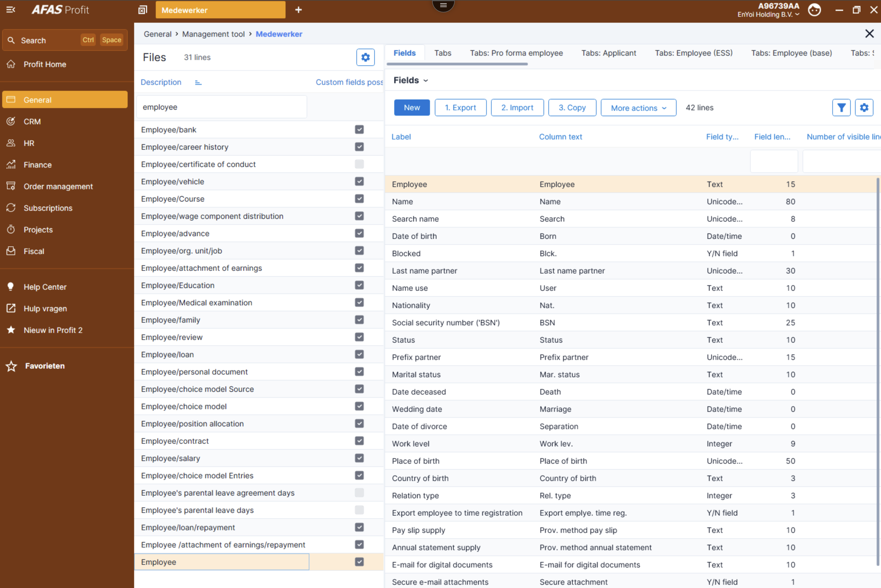Expand the More actions dropdown button
881x588 pixels.
(637, 107)
